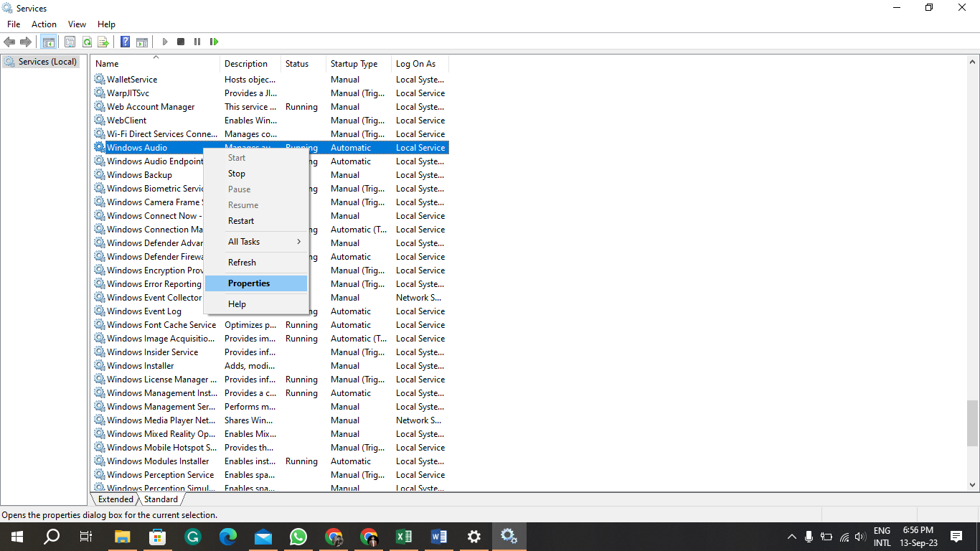
Task: Select the gear icon beside Windows Installer
Action: point(100,366)
